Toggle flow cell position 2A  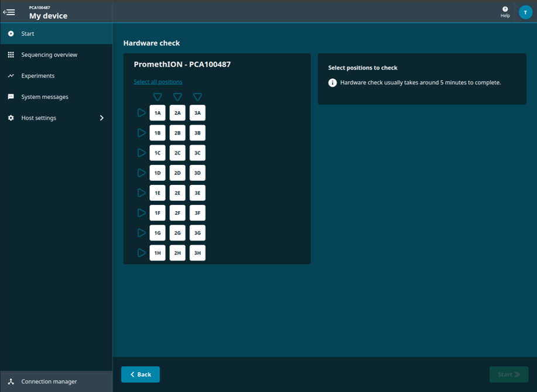(x=177, y=113)
